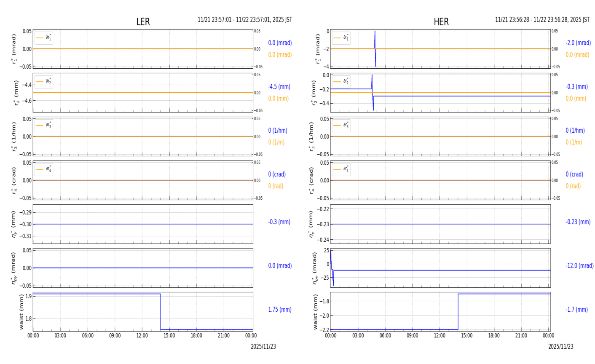
Task: Click the 15:00 time tick under HER waist plot
Action: [467, 336]
